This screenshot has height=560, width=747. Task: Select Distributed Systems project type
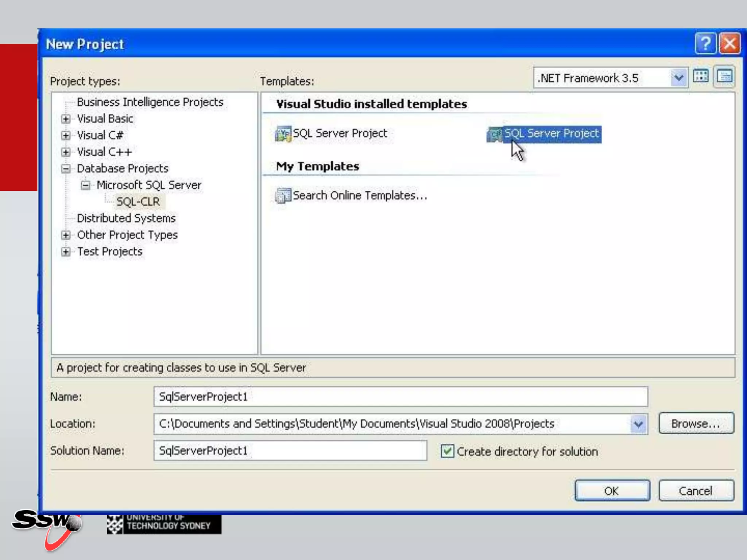126,218
